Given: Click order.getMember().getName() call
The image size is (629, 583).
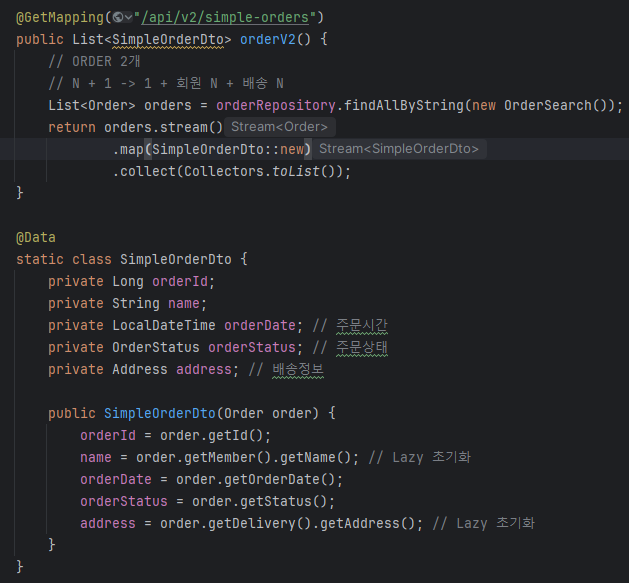Looking at the screenshot, I should 243,457.
